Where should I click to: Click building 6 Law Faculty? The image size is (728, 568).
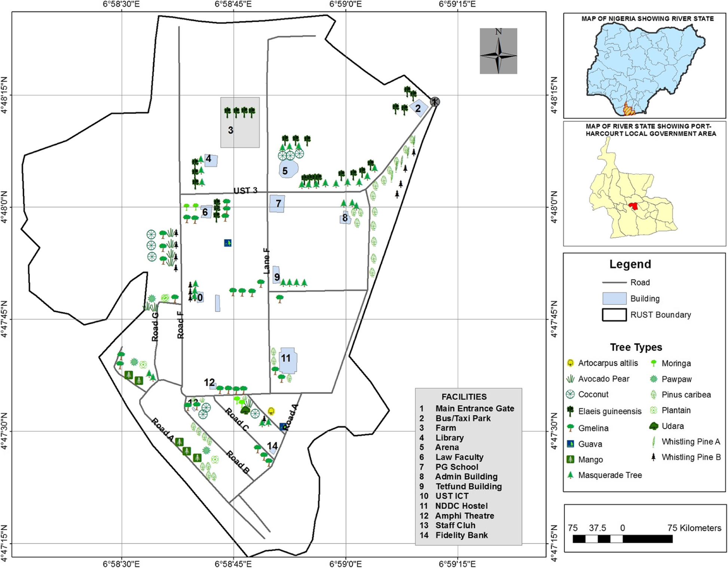coord(207,212)
